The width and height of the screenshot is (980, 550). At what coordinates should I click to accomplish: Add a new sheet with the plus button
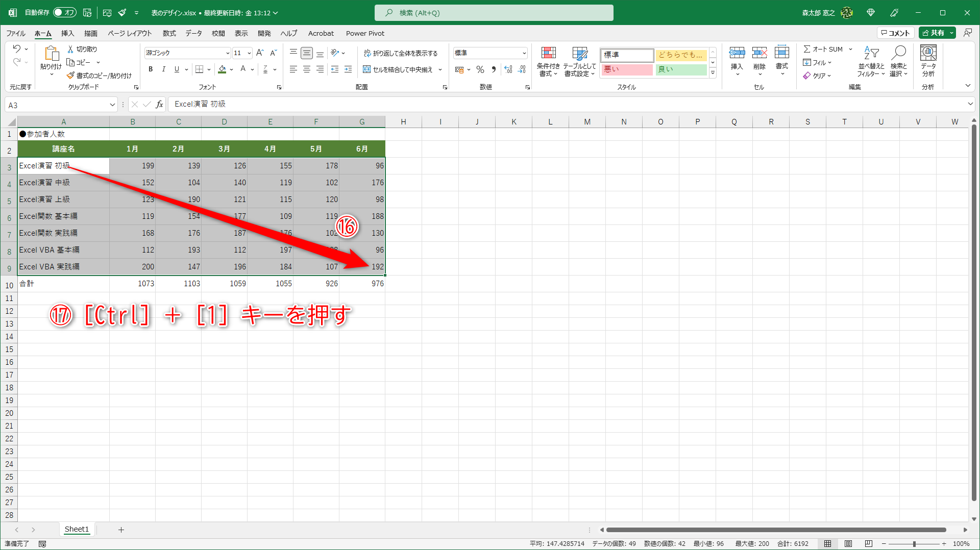click(x=121, y=530)
